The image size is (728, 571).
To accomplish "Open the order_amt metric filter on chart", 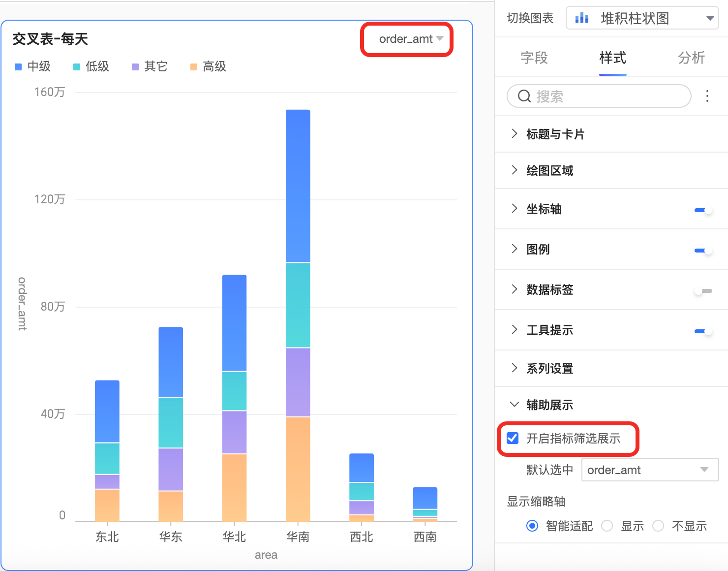I will point(411,39).
